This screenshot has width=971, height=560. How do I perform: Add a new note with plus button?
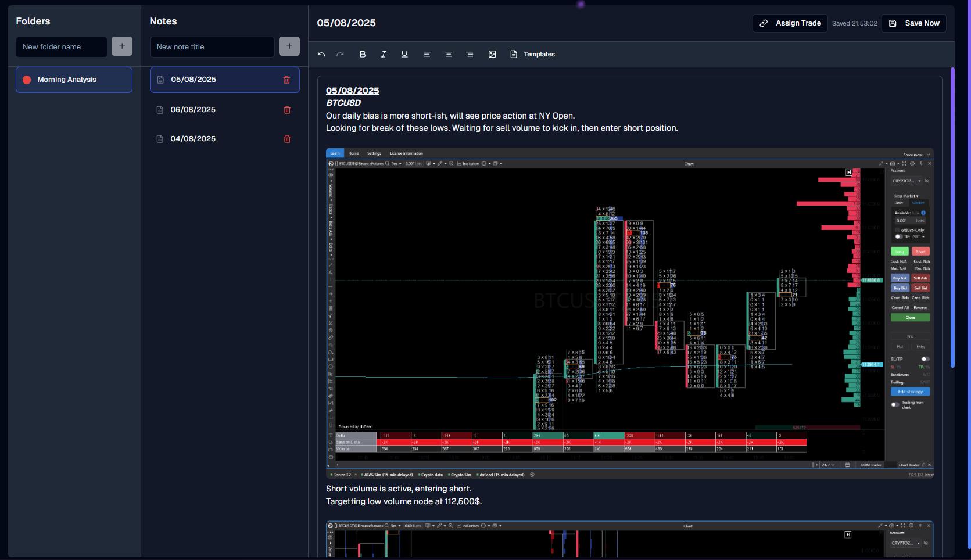click(289, 46)
